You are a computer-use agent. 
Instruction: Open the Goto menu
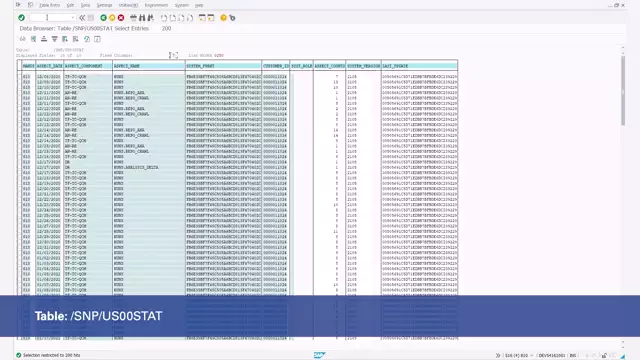tap(85, 5)
